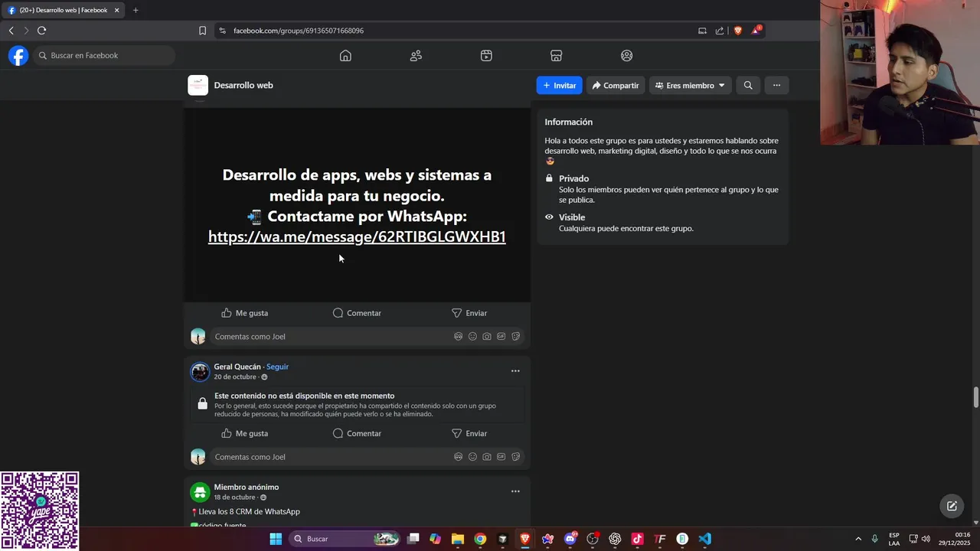The image size is (980, 551).
Task: Open volume control in system tray
Action: click(926, 539)
